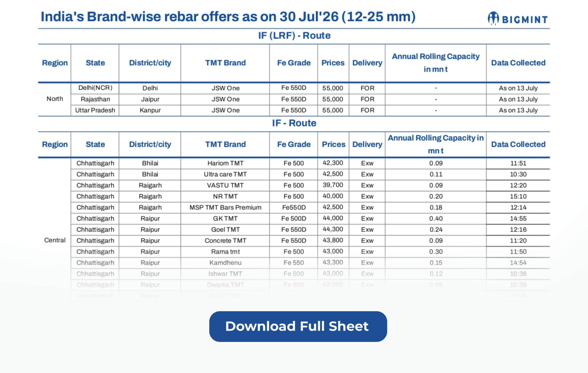This screenshot has height=373, width=588.
Task: Select the MSP TMT Bars Premium cell
Action: (225, 207)
